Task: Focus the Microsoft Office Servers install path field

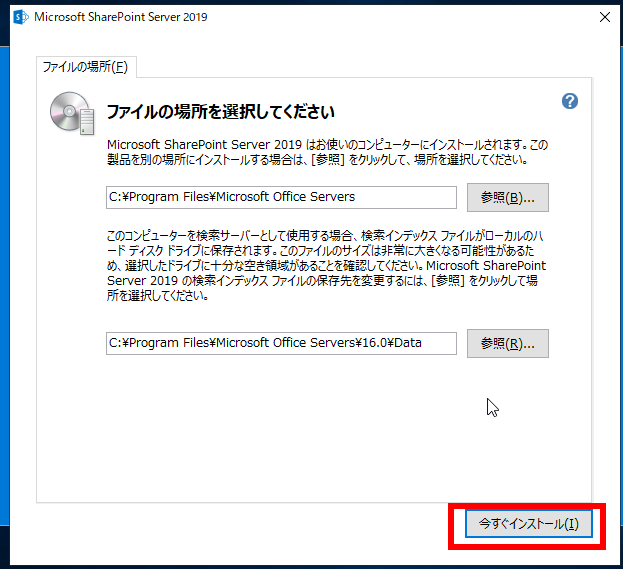Action: [281, 197]
